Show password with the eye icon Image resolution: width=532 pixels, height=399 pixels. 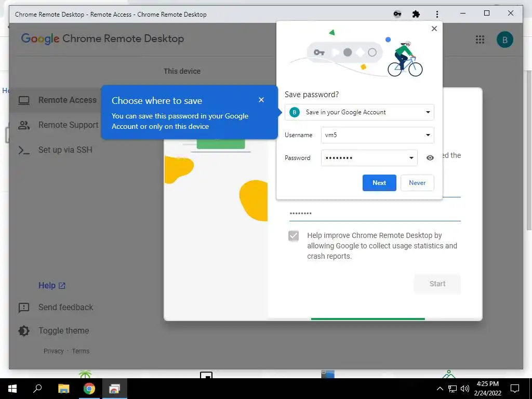click(430, 158)
